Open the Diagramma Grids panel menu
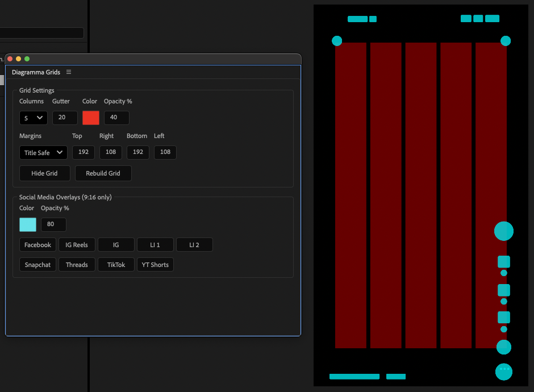Image resolution: width=534 pixels, height=392 pixels. tap(69, 72)
